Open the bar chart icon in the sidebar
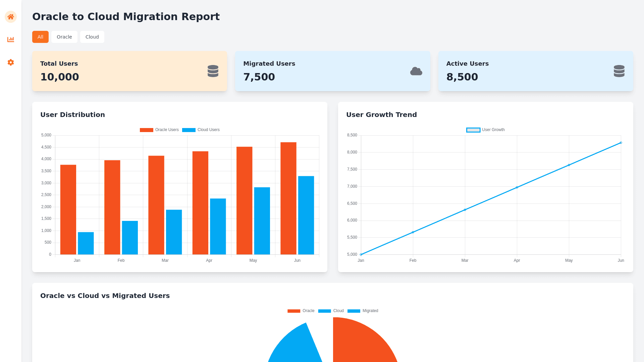The image size is (644, 362). (11, 40)
